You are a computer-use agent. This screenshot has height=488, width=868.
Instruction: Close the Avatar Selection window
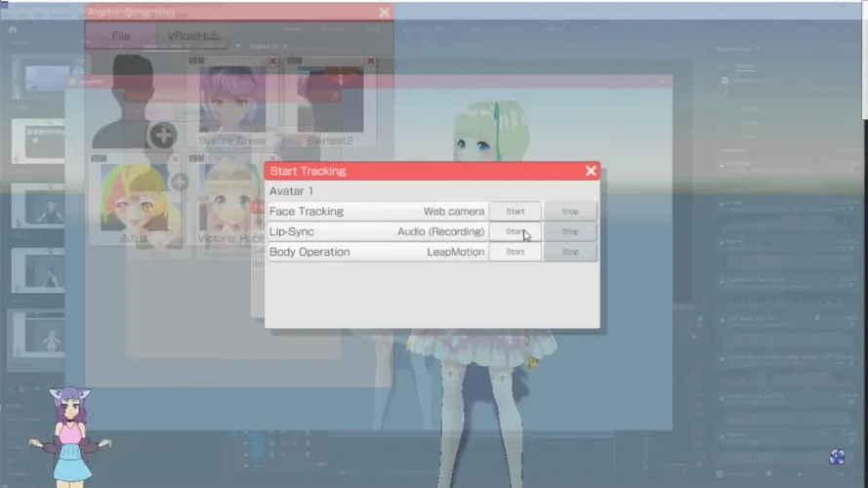click(385, 12)
